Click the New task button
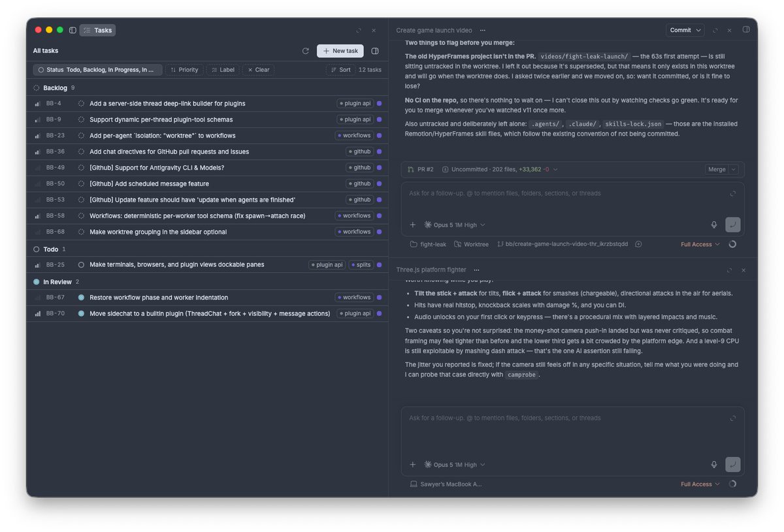This screenshot has height=532, width=784. click(340, 51)
